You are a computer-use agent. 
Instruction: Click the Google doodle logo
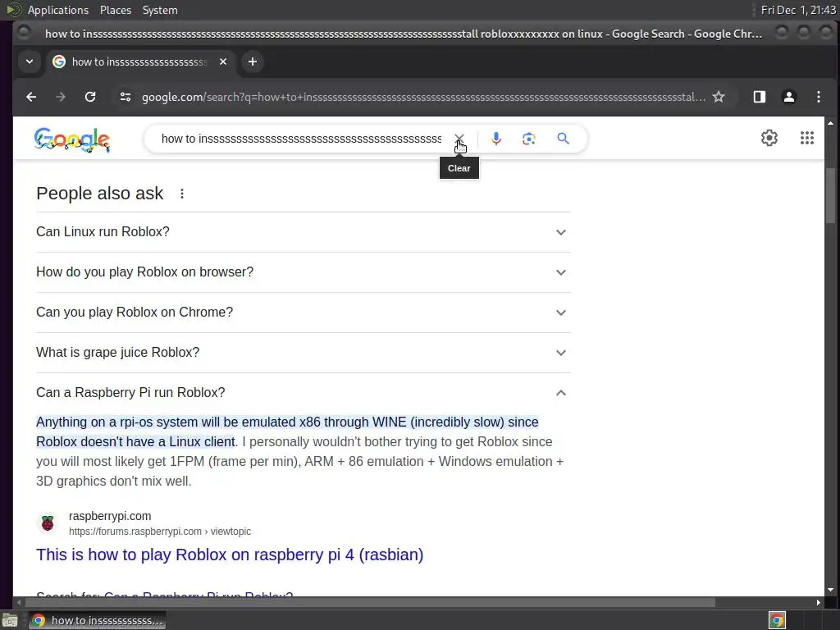72,139
